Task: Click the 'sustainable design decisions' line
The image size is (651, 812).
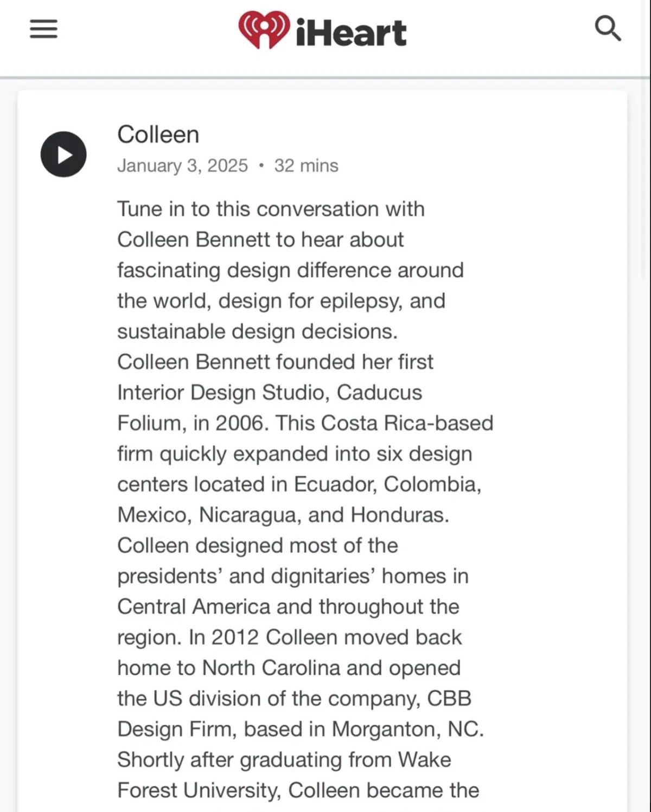Action: (257, 331)
